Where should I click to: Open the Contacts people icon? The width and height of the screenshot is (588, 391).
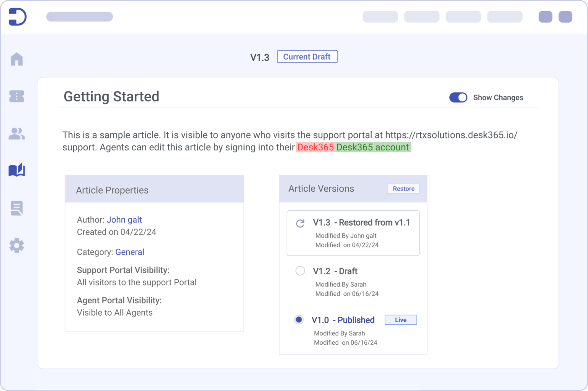16,134
